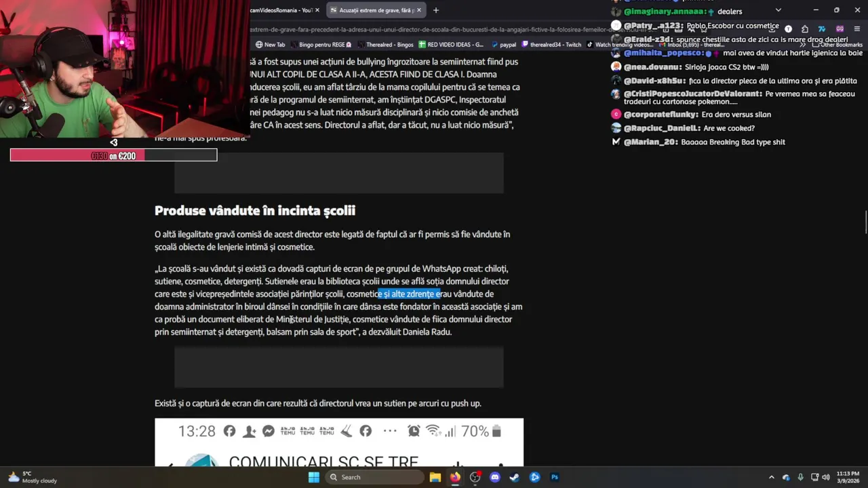Open the 'Watch trending videos' TikTok bookmark
The image size is (868, 488).
pyautogui.click(x=620, y=45)
